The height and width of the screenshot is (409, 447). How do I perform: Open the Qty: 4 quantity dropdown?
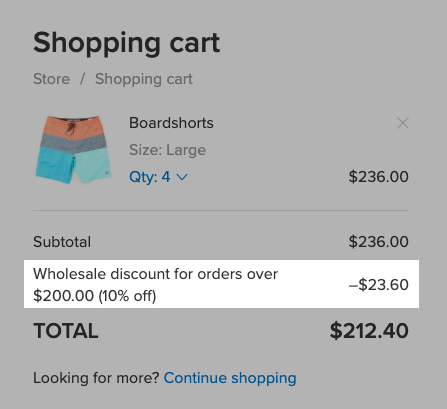(x=159, y=177)
